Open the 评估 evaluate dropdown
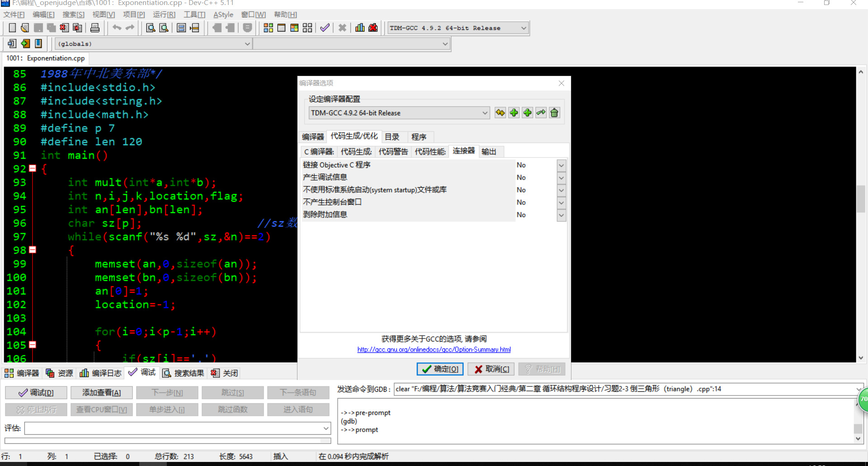This screenshot has width=868, height=466. click(326, 428)
